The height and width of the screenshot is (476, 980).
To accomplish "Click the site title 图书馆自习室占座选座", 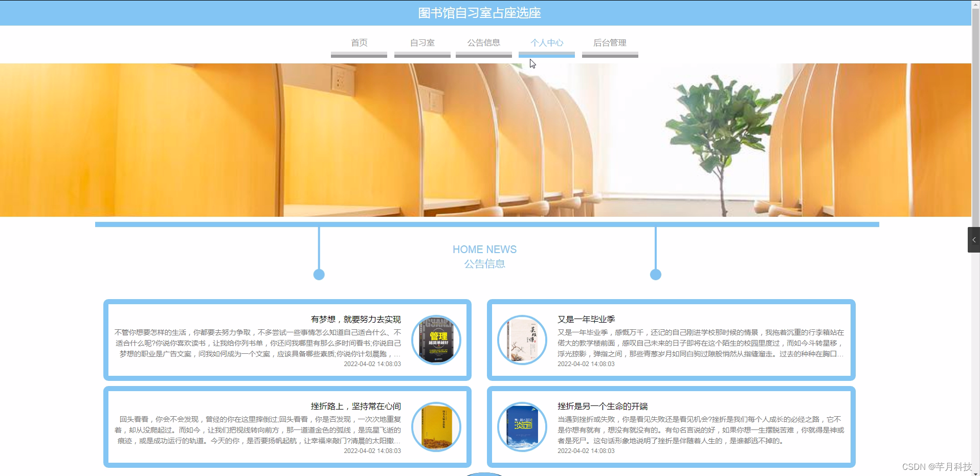I will [479, 13].
